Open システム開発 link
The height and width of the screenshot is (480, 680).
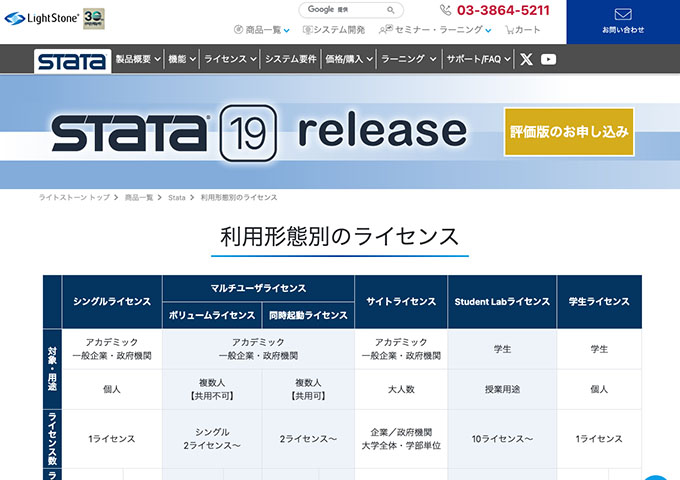coord(334,29)
